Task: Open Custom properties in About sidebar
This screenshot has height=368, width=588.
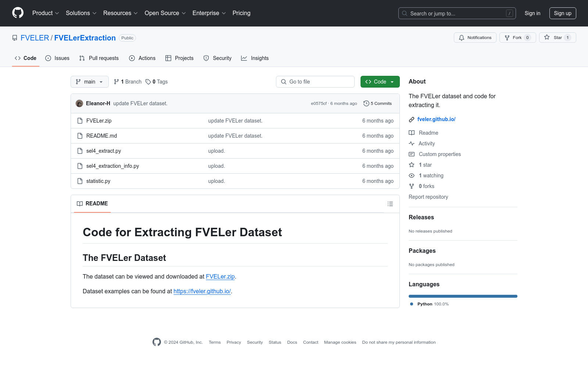Action: click(435, 154)
